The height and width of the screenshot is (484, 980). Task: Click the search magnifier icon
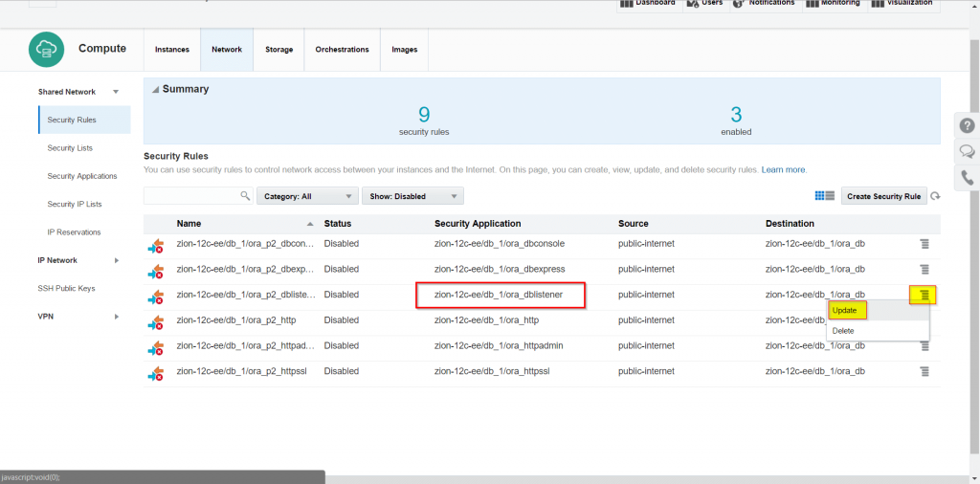tap(245, 196)
